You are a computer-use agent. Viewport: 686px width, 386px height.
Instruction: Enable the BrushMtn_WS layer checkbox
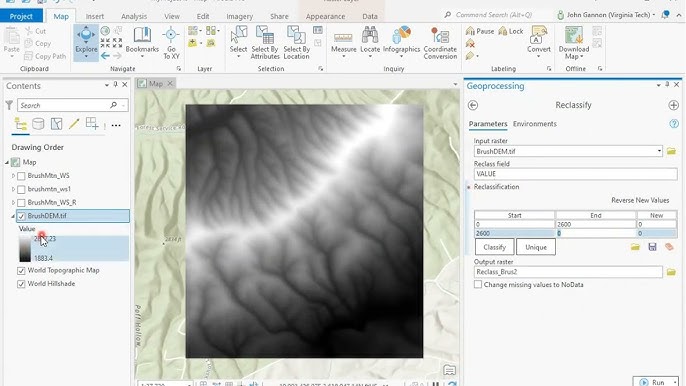tap(21, 176)
